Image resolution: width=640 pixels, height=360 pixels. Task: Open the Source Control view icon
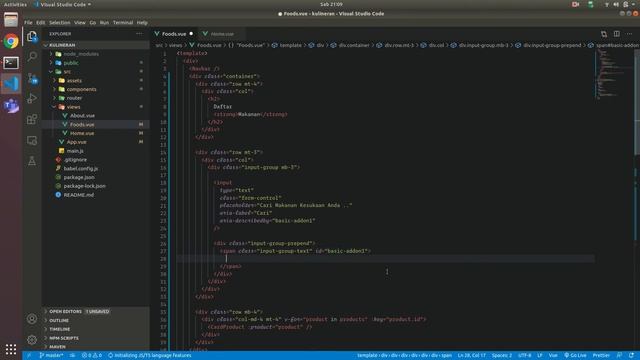[x=32, y=78]
